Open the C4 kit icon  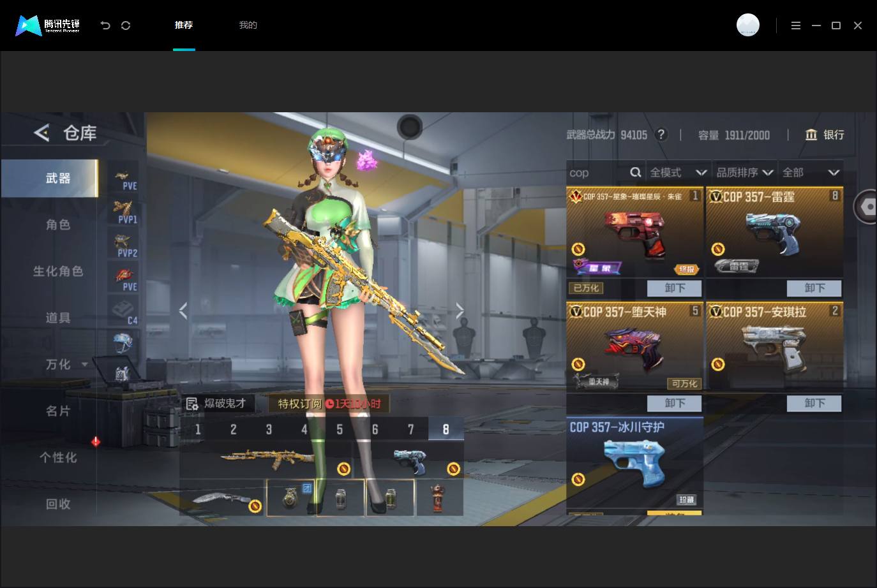124,312
